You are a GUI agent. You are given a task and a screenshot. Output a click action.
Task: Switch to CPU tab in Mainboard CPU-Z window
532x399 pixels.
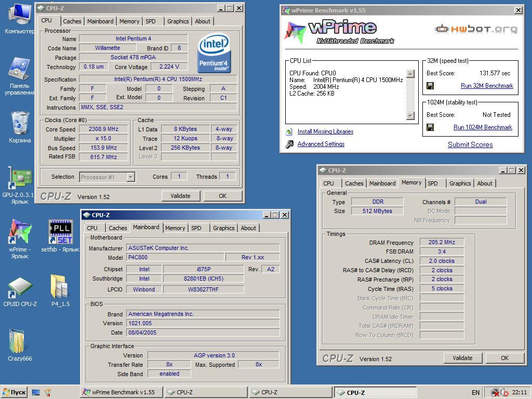tap(92, 228)
